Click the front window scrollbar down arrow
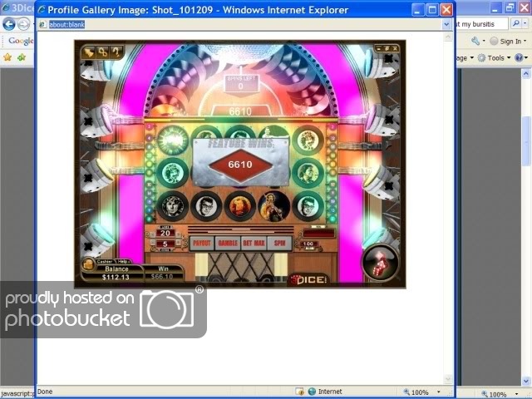The width and height of the screenshot is (532, 399). (448, 379)
